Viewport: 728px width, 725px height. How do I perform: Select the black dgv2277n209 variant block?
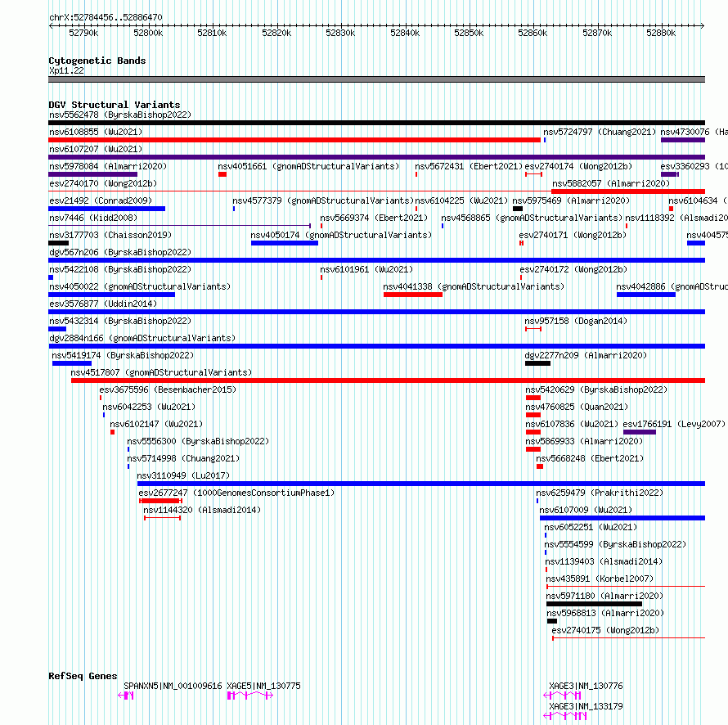(537, 363)
